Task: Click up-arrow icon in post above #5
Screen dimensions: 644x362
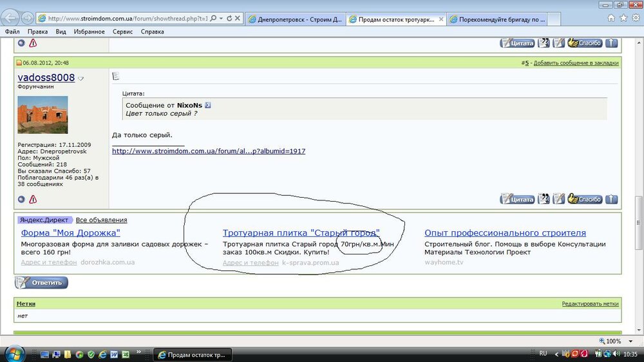Action: (x=612, y=43)
